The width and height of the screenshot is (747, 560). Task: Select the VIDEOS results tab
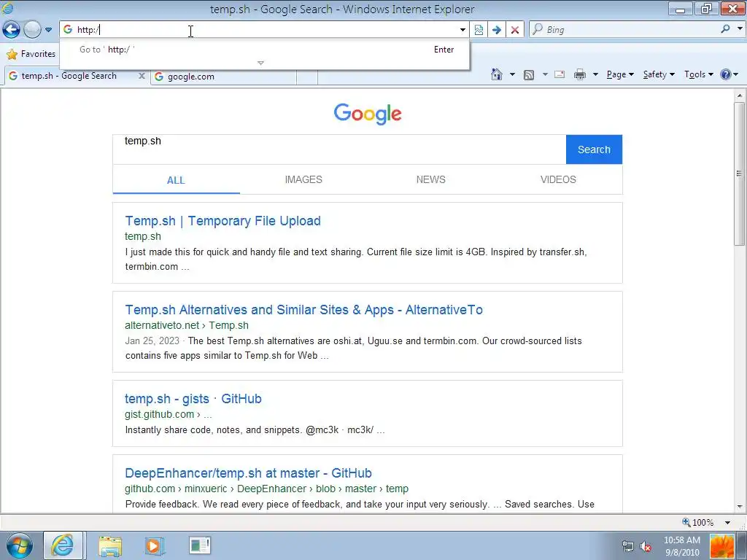click(x=558, y=179)
